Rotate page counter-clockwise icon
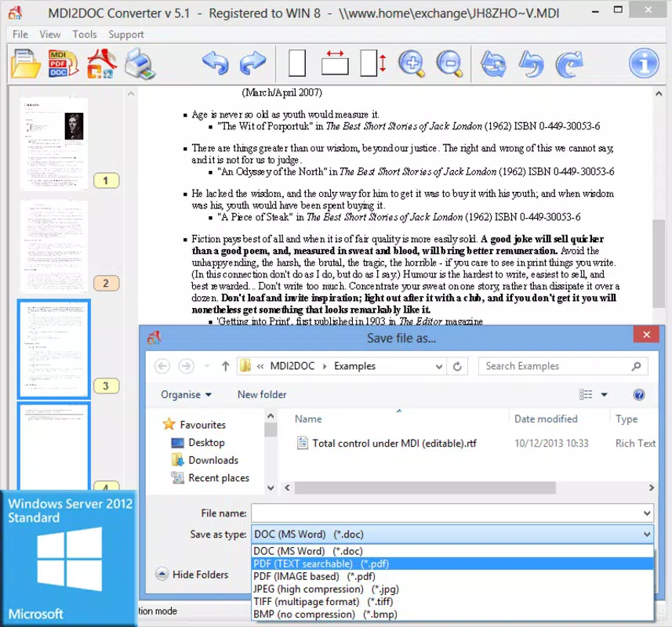The height and width of the screenshot is (627, 672). [x=532, y=63]
